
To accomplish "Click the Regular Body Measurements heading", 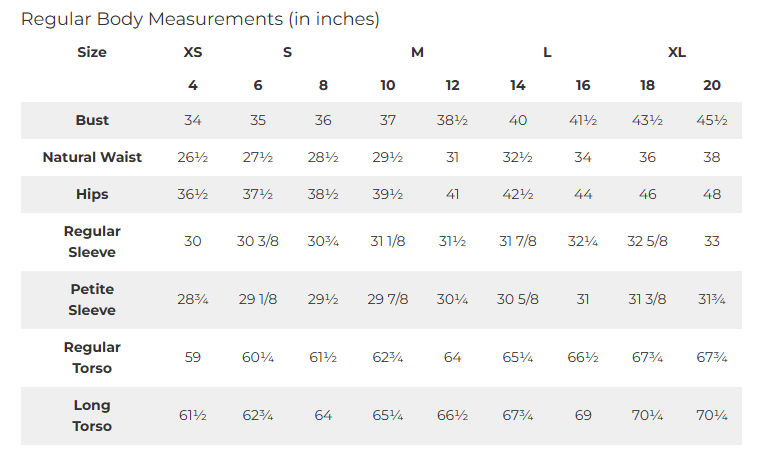I will [x=200, y=19].
